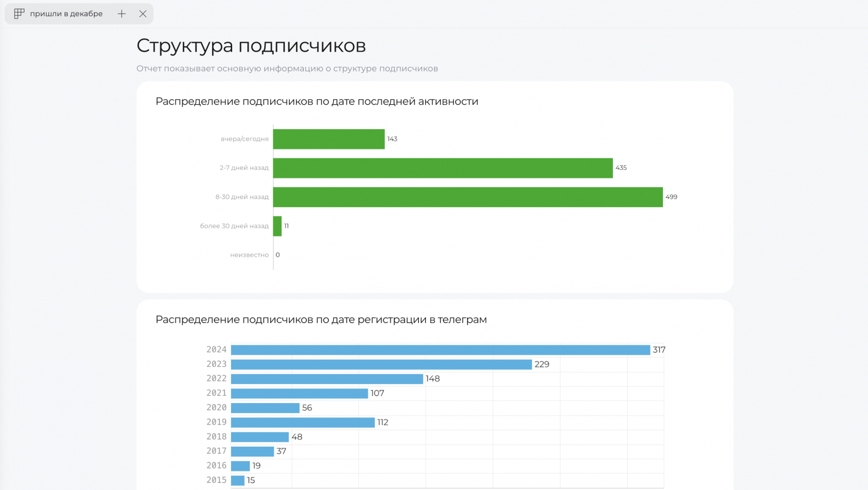Viewport: 868px width, 490px height.
Task: Click the blue bar for 2023
Action: coord(381,365)
